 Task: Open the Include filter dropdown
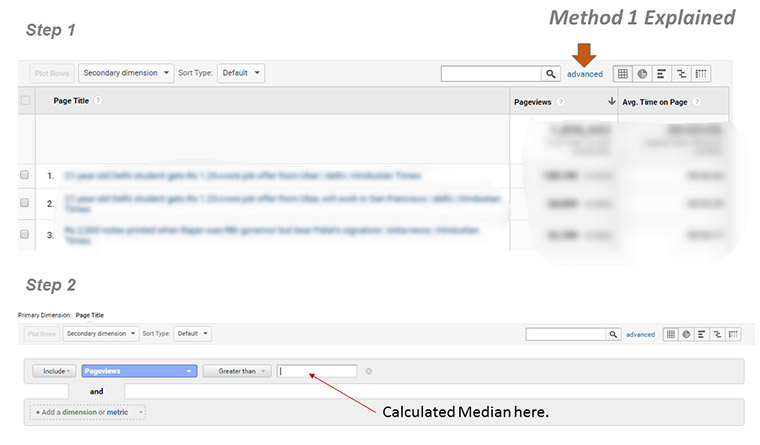coord(54,371)
